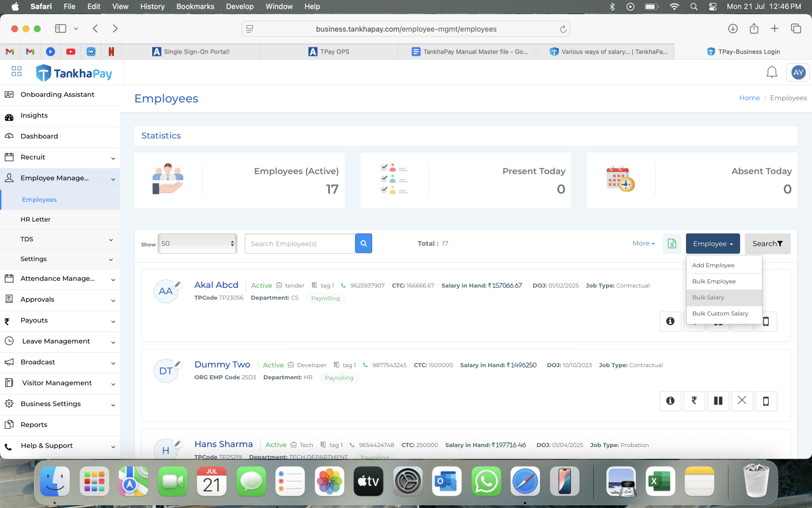Adjust the Show entries number stepper
Screen dimensions: 812x508
(232, 243)
